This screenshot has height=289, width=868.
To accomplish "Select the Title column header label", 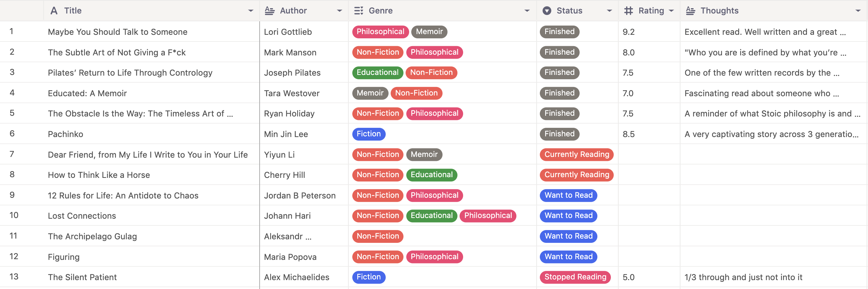I will [73, 11].
